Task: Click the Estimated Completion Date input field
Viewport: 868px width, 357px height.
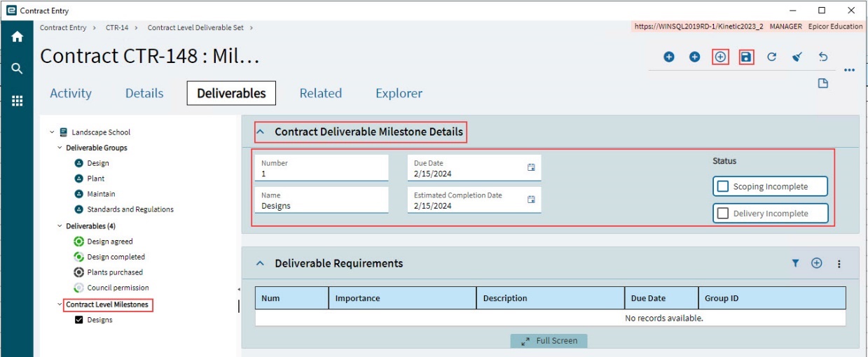Action: (x=474, y=200)
